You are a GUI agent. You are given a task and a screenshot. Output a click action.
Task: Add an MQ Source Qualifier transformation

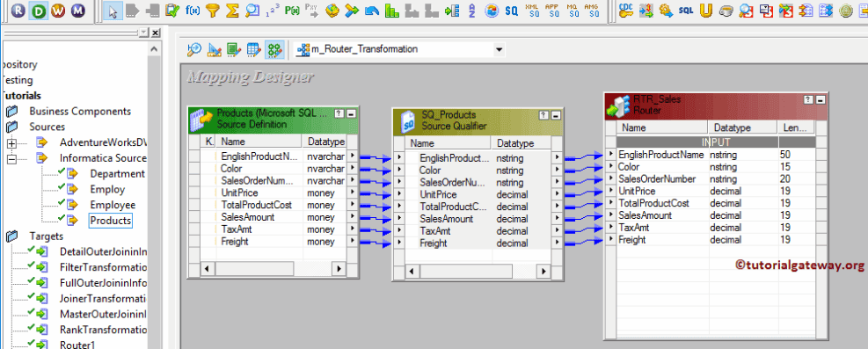[x=572, y=10]
